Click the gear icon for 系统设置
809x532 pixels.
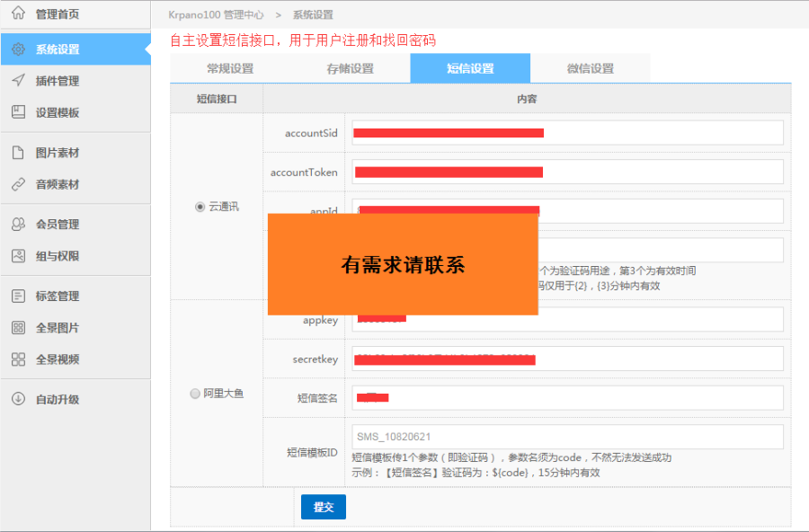point(19,49)
